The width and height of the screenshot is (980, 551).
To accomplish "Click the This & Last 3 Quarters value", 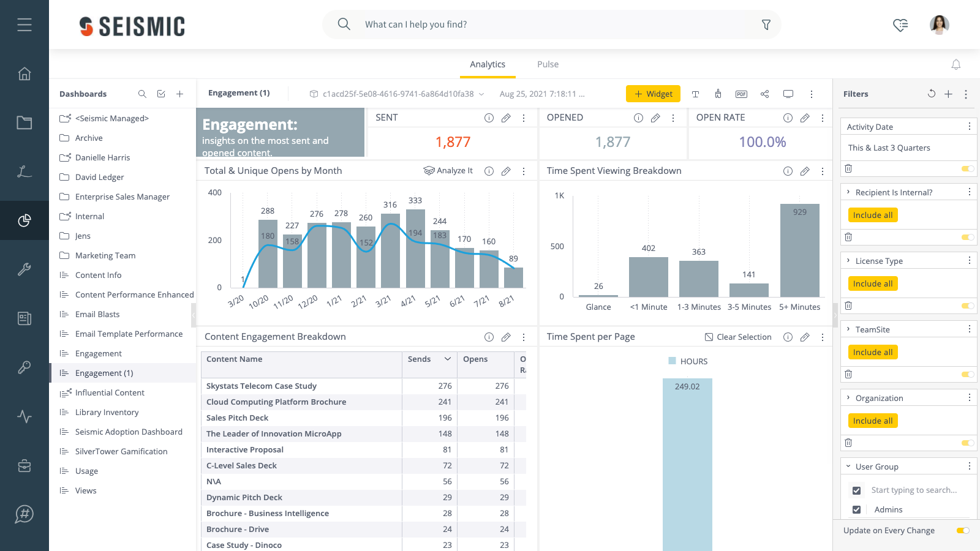I will [x=889, y=148].
